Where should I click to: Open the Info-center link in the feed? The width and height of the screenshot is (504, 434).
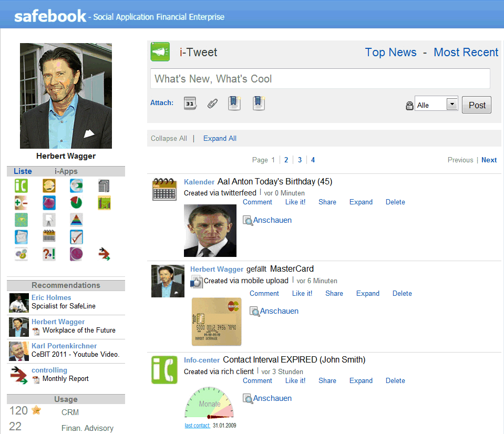coord(201,360)
